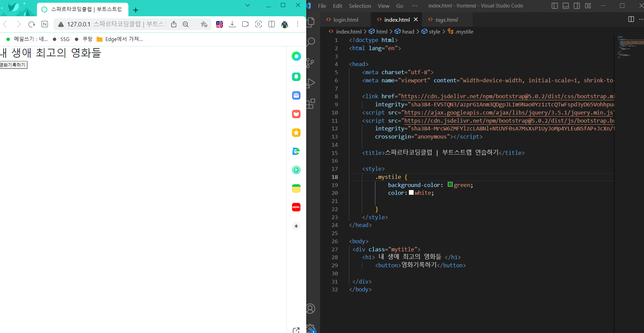The width and height of the screenshot is (644, 333).
Task: Open the browser three-dot menu
Action: [x=298, y=24]
